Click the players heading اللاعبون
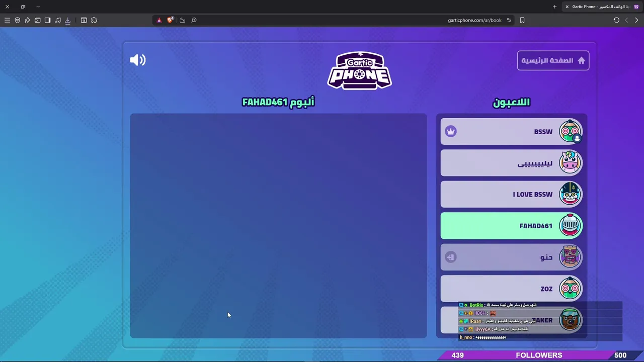The image size is (644, 362). point(511,102)
